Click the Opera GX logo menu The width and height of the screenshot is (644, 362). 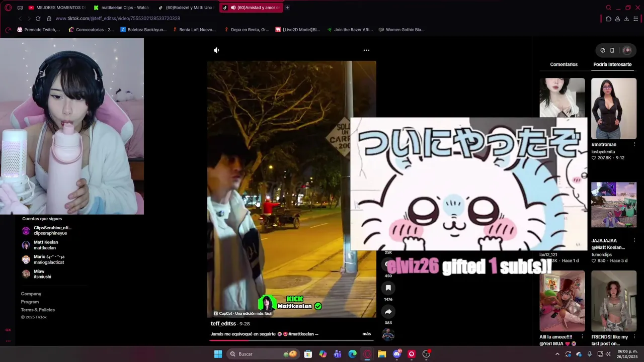coord(8,8)
